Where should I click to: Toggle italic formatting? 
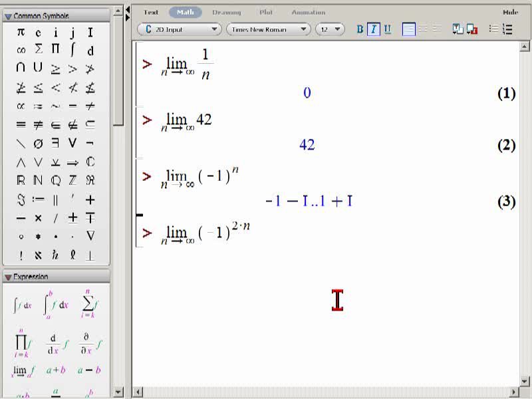(374, 29)
